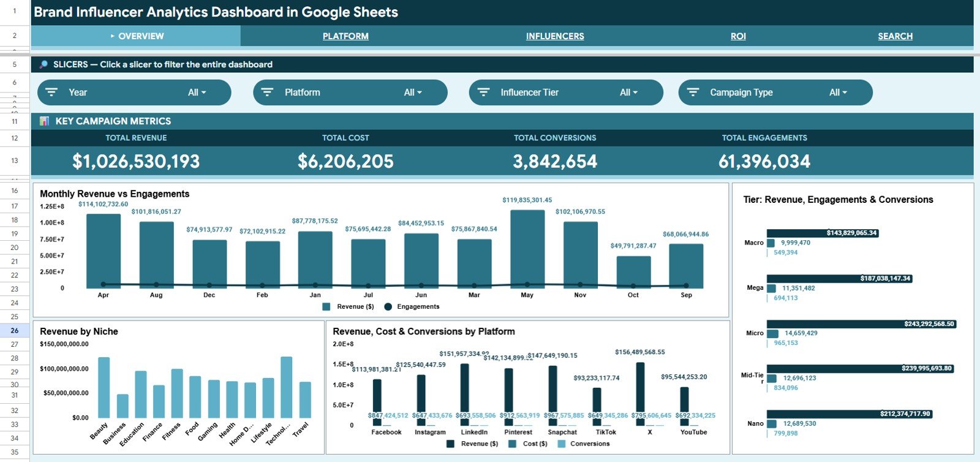980x462 pixels.
Task: Click the Nano conversions value 799,898
Action: click(786, 434)
